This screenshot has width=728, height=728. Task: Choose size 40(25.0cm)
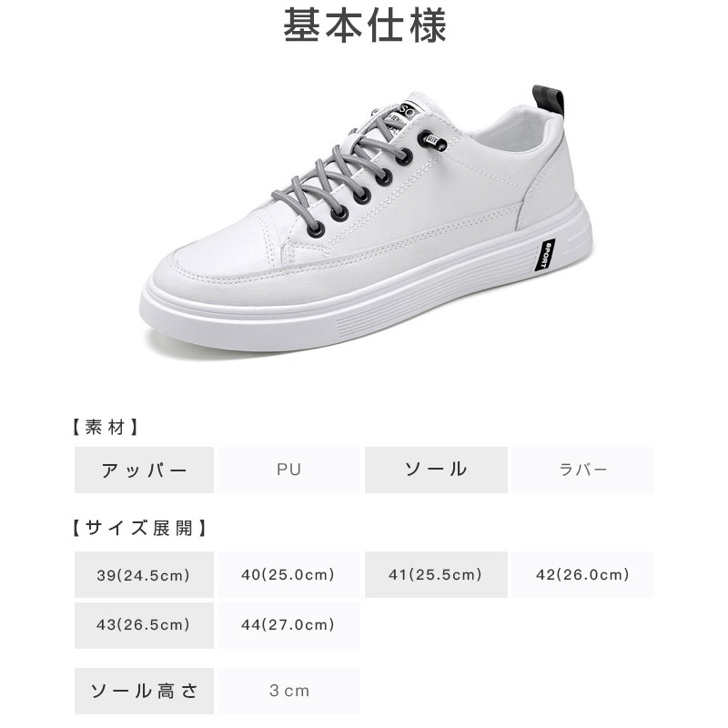[288, 575]
